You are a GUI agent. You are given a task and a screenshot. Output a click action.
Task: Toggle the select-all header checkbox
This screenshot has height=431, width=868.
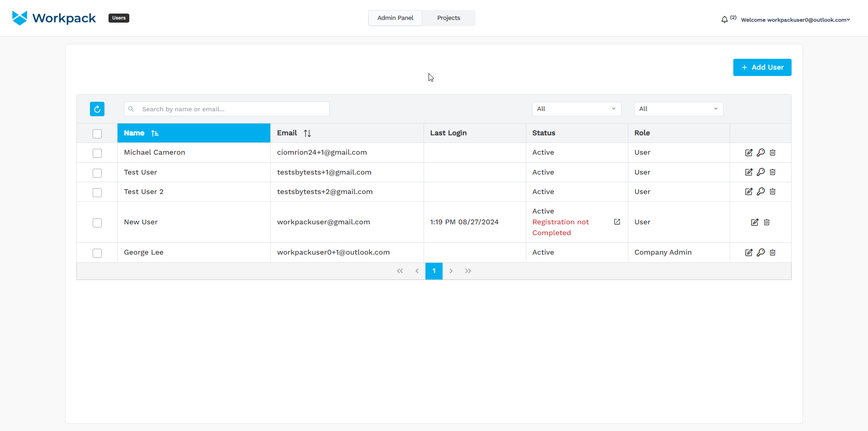(x=97, y=133)
